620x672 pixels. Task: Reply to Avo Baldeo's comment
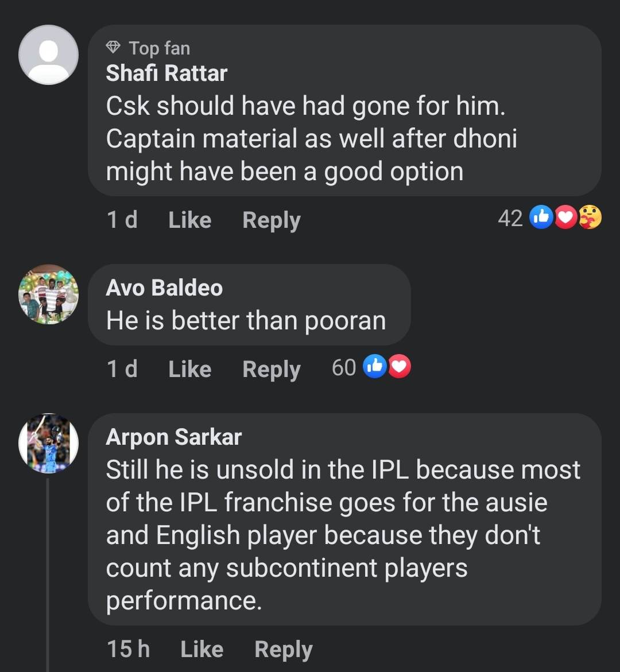coord(271,369)
